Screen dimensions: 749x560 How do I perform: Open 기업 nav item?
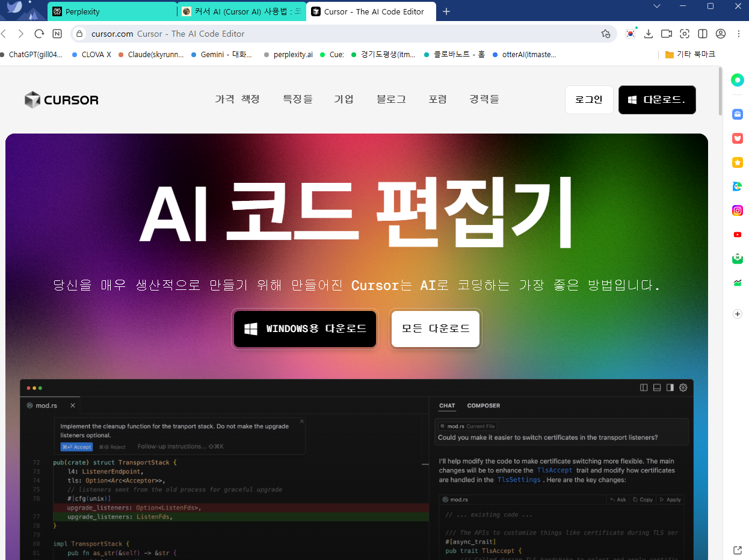344,99
